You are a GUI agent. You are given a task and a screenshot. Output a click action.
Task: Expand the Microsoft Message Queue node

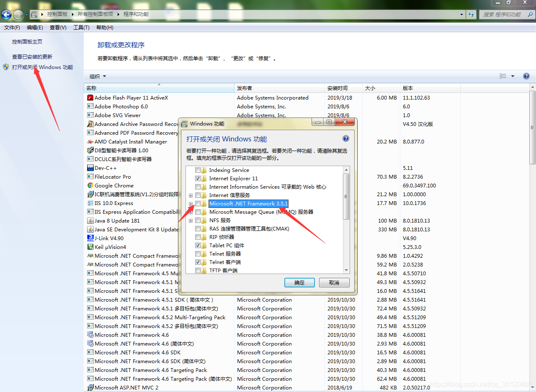point(191,212)
